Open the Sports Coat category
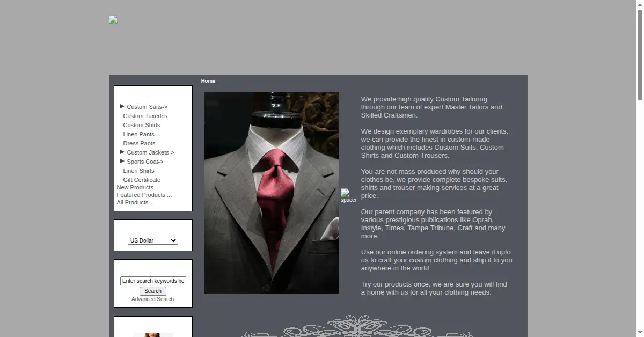 [x=145, y=162]
